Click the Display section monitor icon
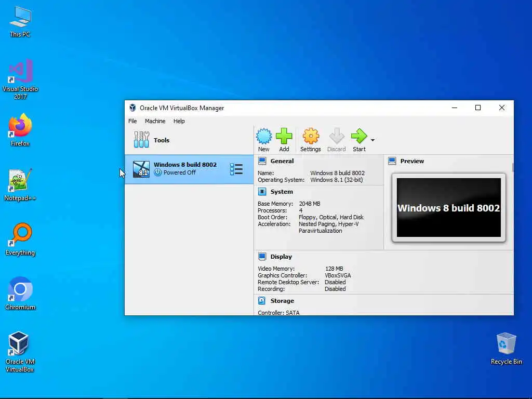Viewport: 532px width, 399px height. pos(262,257)
